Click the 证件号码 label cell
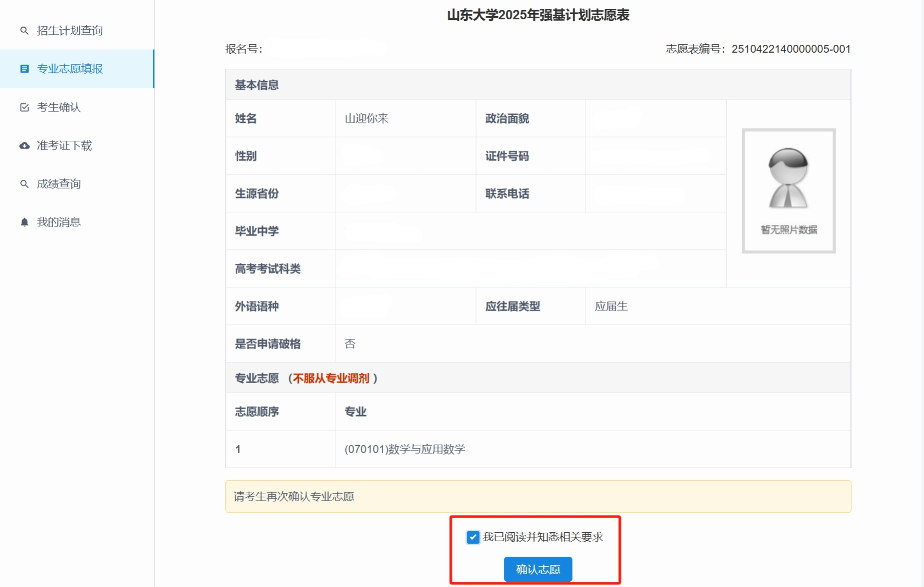This screenshot has height=587, width=924. click(531, 156)
